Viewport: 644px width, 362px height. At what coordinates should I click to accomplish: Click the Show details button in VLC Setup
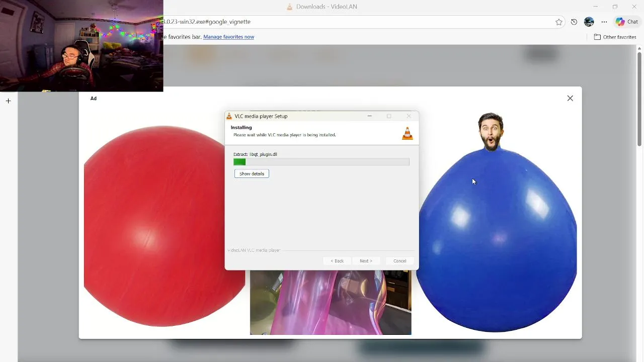coord(252,173)
